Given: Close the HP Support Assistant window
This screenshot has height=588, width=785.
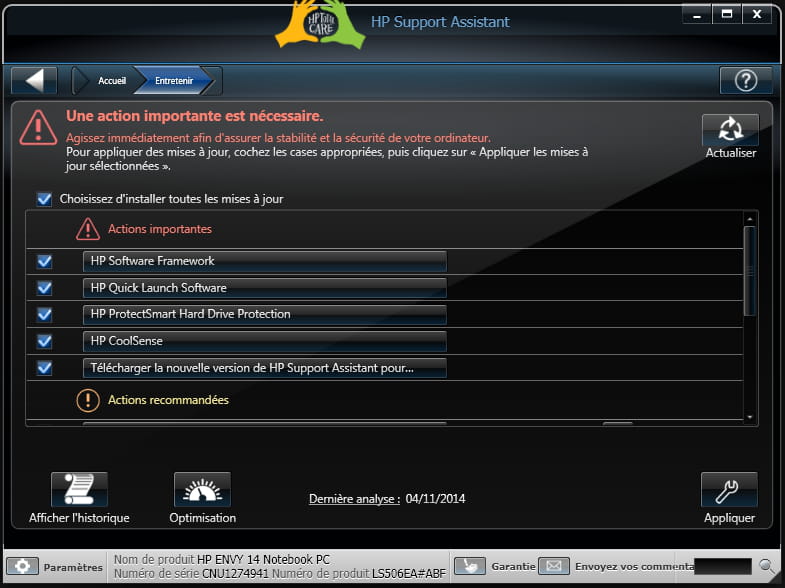Looking at the screenshot, I should tap(757, 14).
